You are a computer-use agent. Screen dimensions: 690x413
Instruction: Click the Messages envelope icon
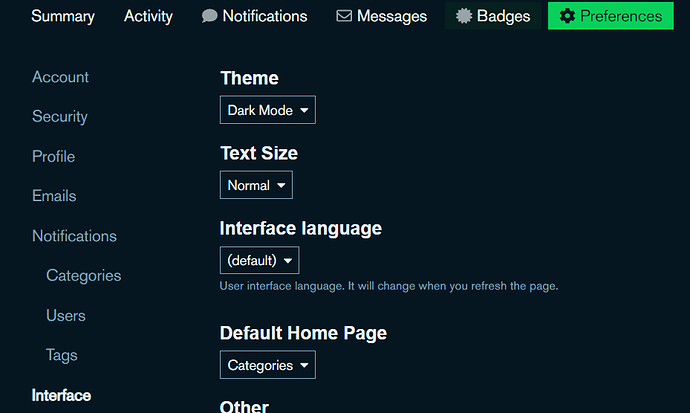344,16
